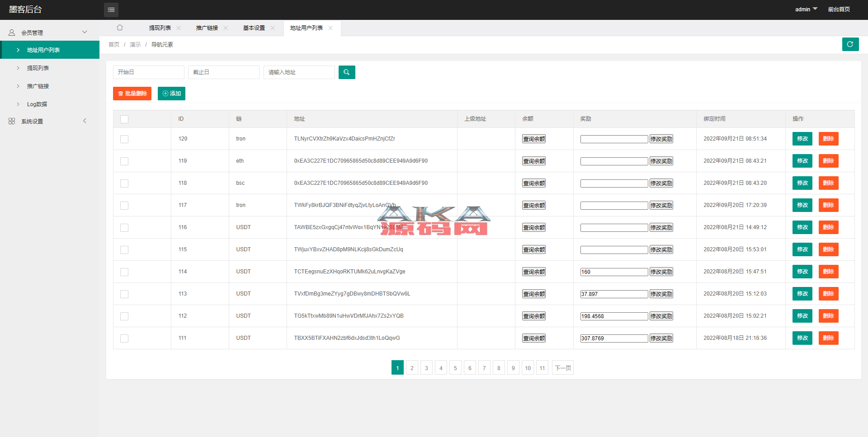Delete the row with ID 111

point(828,338)
